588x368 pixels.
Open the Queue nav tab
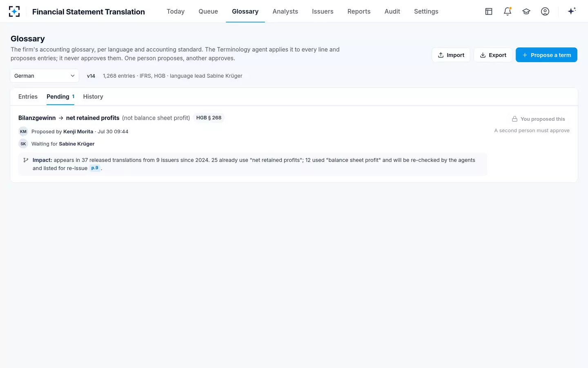(208, 11)
